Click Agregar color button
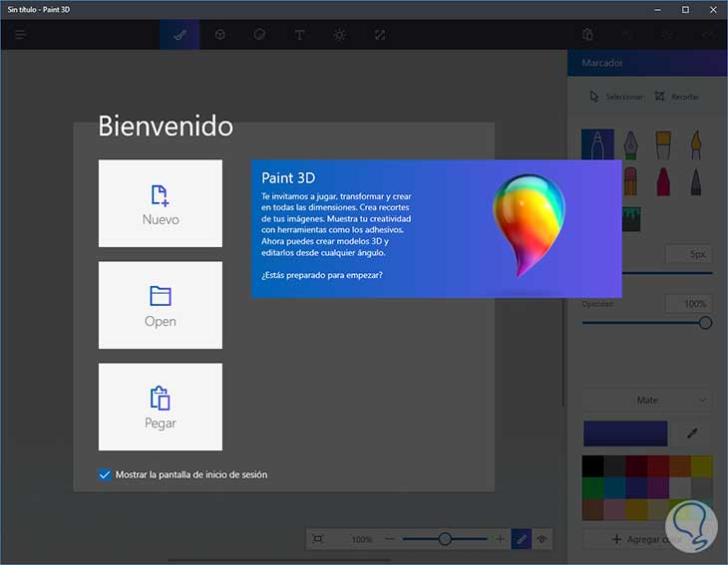728x565 pixels. pos(647,539)
